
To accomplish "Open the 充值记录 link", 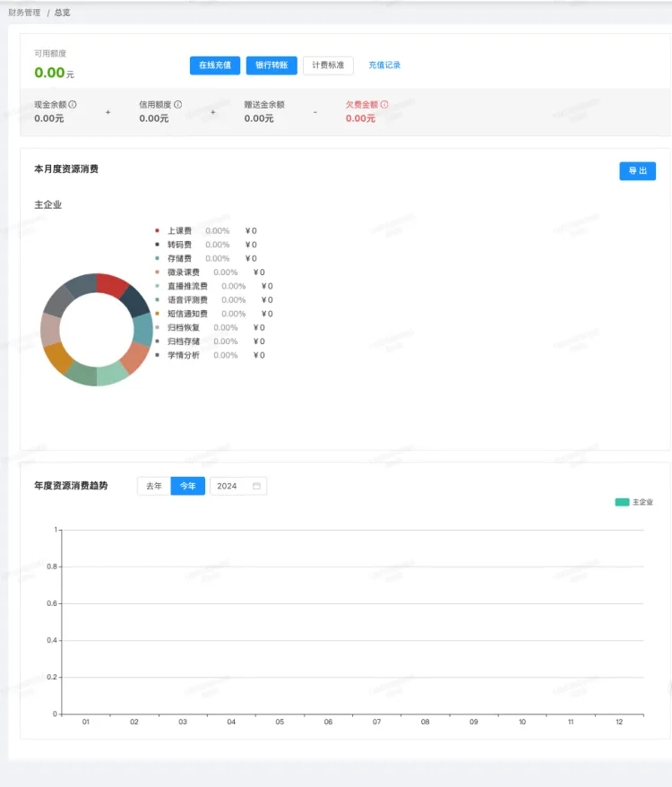I will [x=384, y=65].
